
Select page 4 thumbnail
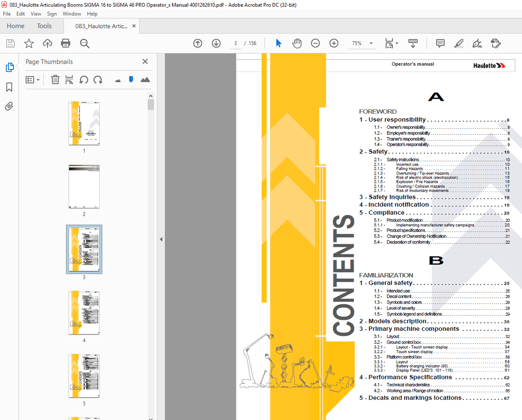(84, 313)
